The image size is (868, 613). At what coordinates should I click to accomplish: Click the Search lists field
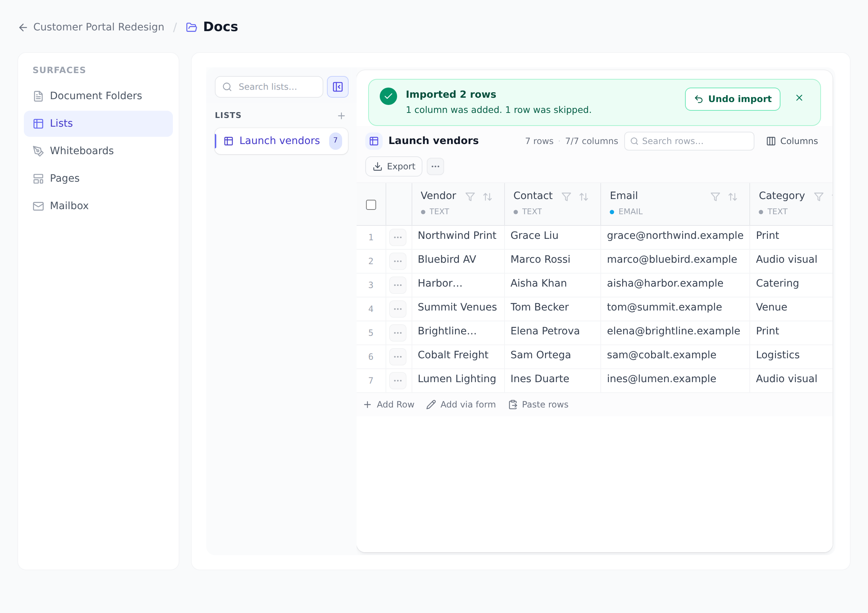pyautogui.click(x=269, y=87)
